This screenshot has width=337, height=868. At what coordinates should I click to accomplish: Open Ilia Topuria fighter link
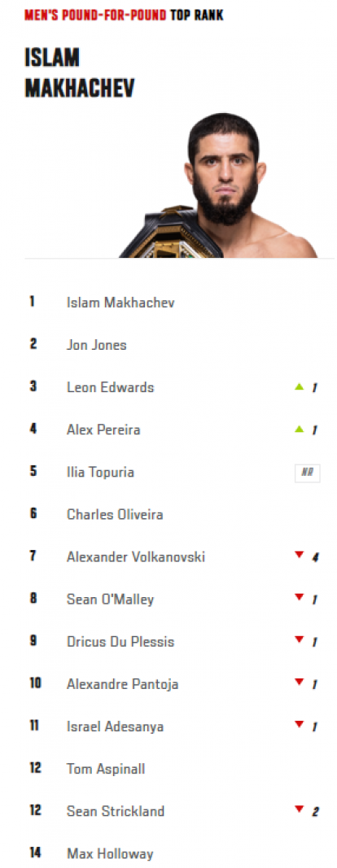[x=100, y=473]
